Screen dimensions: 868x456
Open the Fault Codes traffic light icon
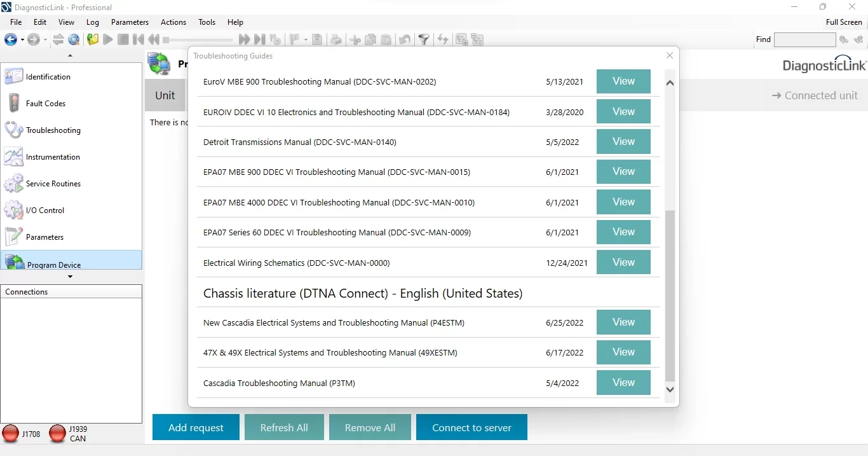(14, 103)
